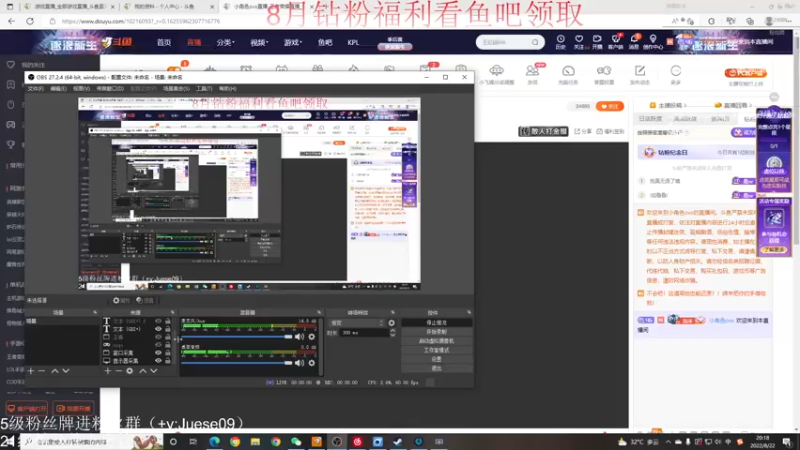Click the orange 关注 follow button

coord(610,106)
